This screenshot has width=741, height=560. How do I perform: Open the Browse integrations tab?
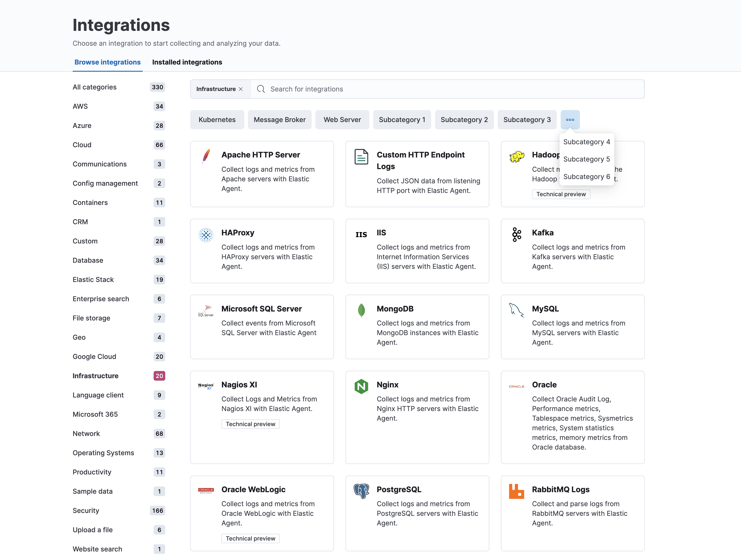[x=107, y=62]
